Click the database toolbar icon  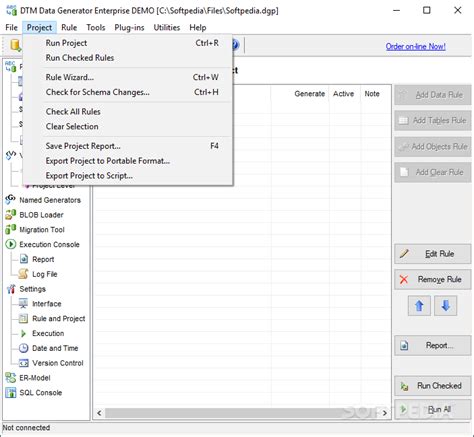15,45
